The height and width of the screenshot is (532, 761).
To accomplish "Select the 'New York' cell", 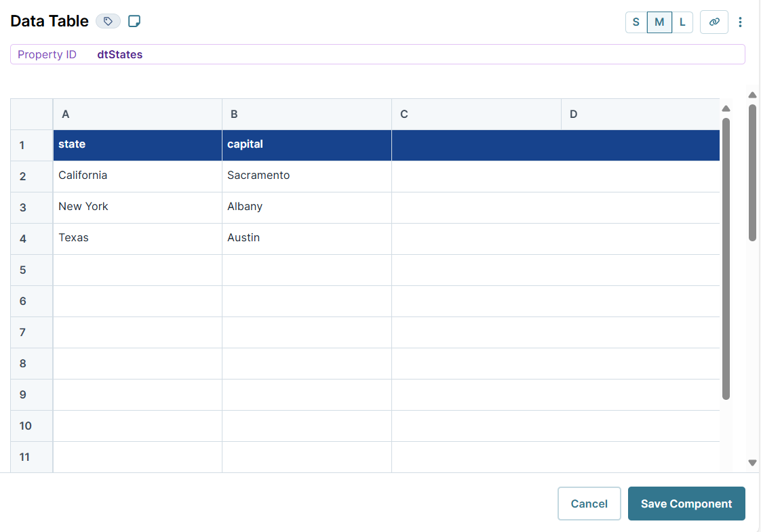I will (x=138, y=207).
